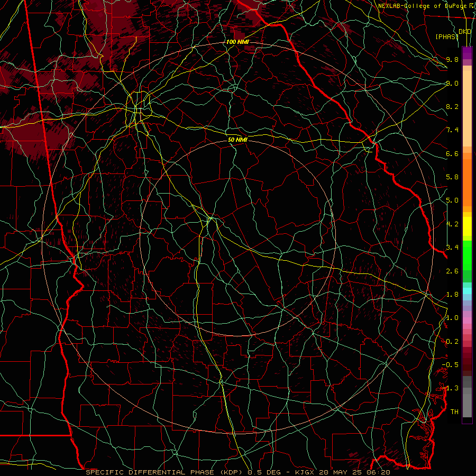The image size is (476, 476).
Task: Click the -0.5 scale value
Action: pyautogui.click(x=450, y=365)
